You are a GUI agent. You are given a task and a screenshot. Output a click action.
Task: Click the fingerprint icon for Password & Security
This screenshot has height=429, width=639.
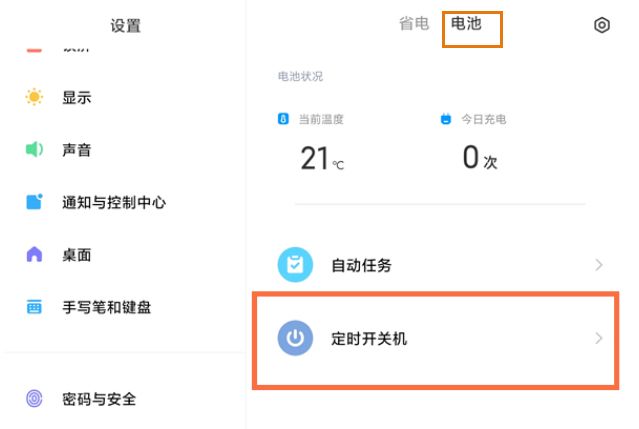point(35,399)
